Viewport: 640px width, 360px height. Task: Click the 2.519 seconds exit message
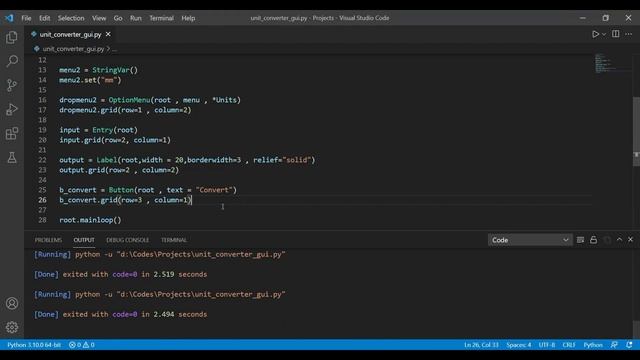tap(120, 274)
